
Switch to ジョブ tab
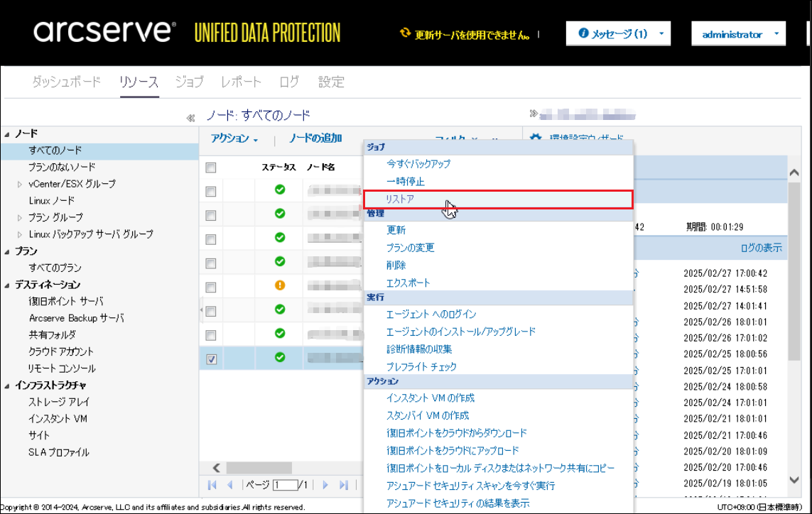(x=189, y=82)
